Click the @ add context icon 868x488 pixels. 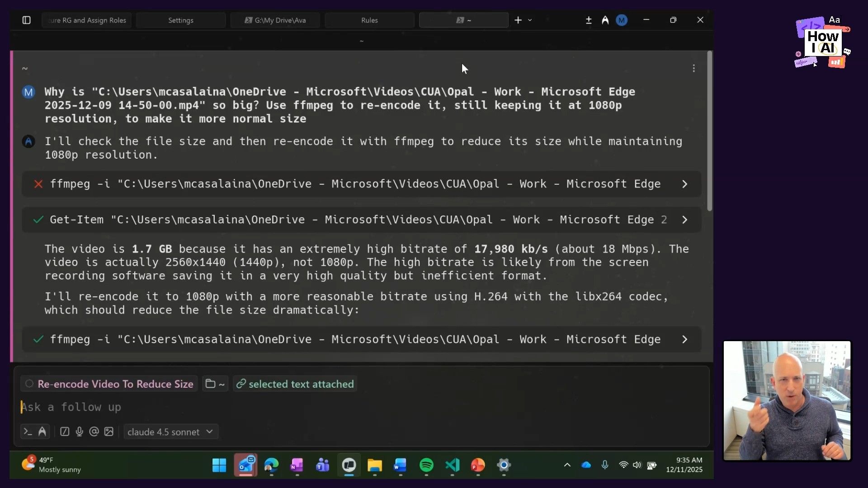coord(94,432)
